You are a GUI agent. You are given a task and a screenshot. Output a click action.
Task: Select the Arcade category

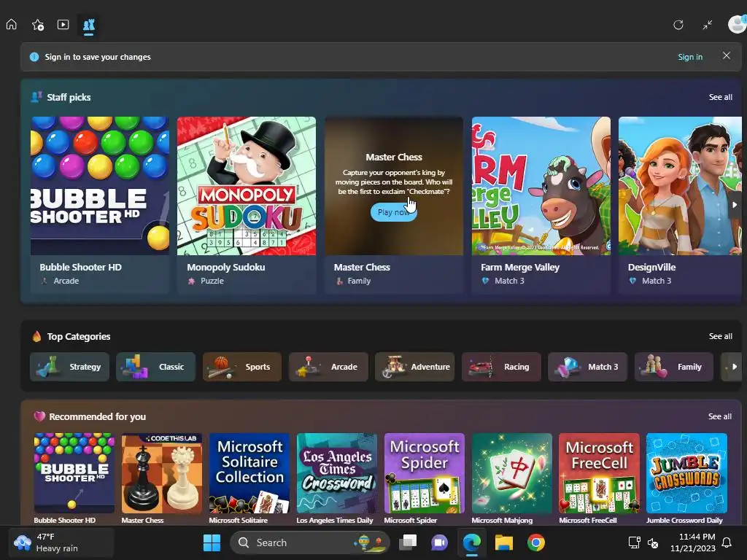[328, 367]
